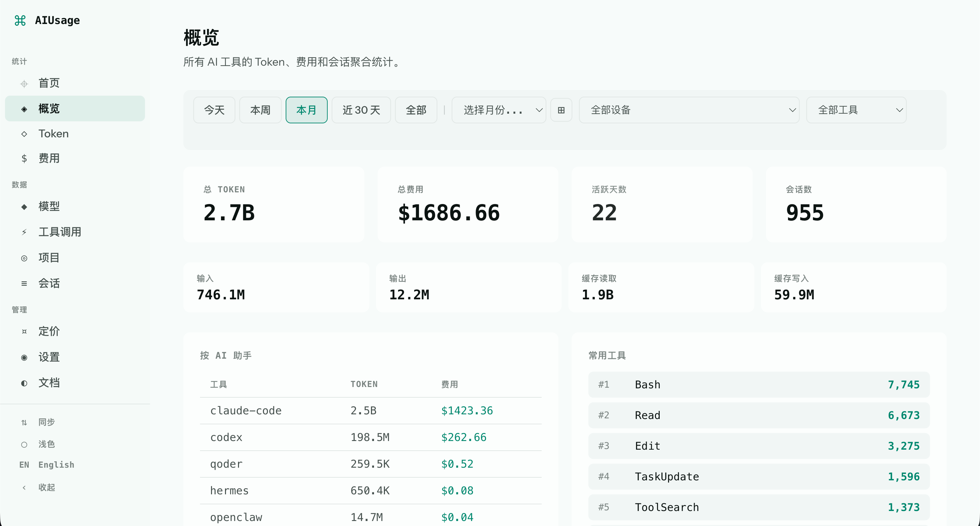
Task: Open 设置 settings
Action: pyautogui.click(x=75, y=357)
